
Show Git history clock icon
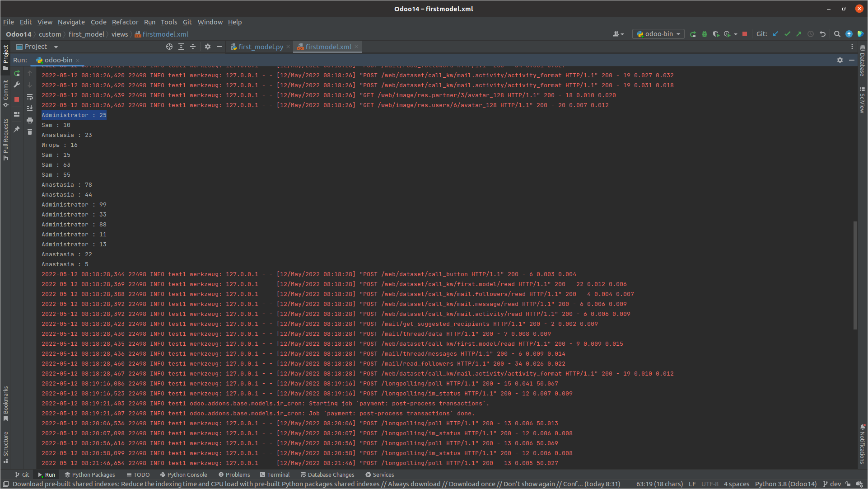pyautogui.click(x=811, y=34)
